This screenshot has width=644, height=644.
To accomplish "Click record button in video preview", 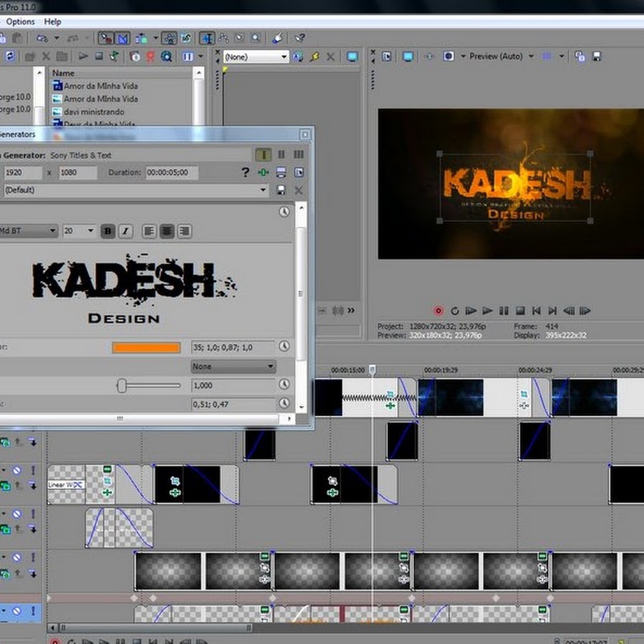I will [438, 311].
